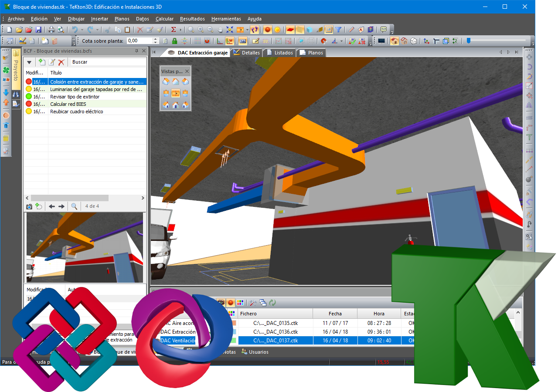
Task: Select issue Reubicar cuadro eléctrico
Action: [x=85, y=111]
